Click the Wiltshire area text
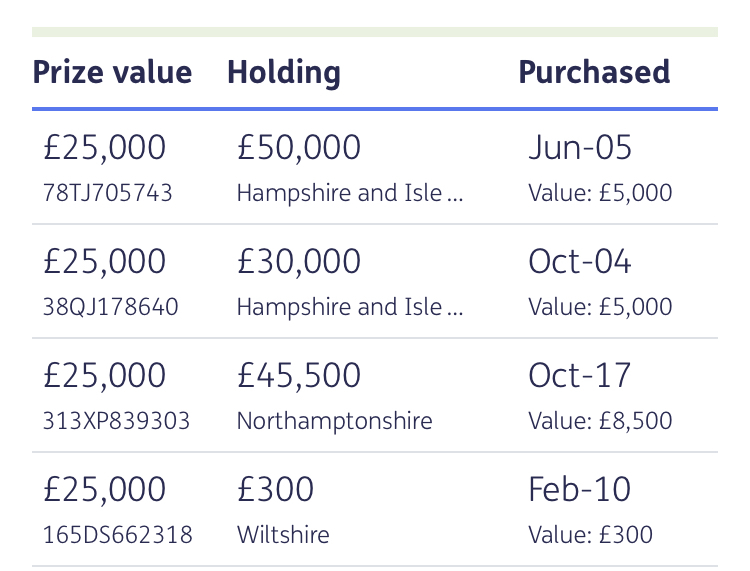The width and height of the screenshot is (750, 571). pos(283,535)
